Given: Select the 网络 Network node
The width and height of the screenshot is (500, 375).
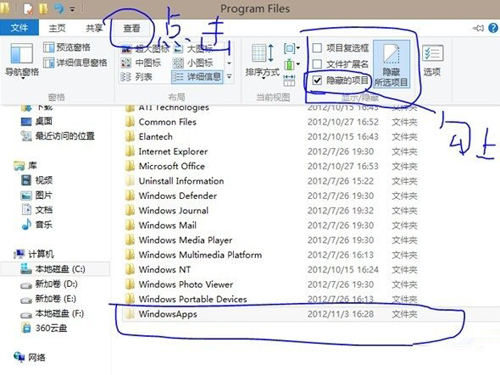Looking at the screenshot, I should point(29,358).
